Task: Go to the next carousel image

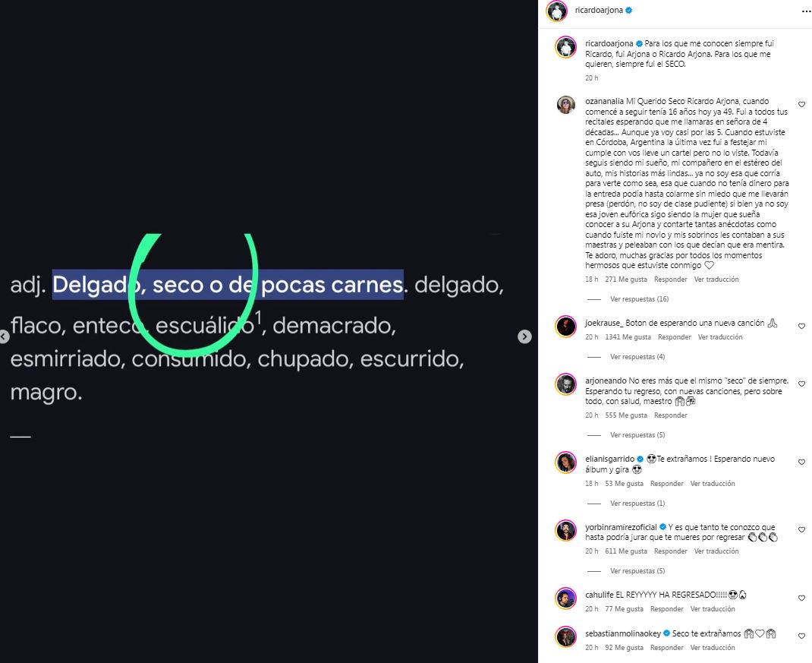Action: 524,336
